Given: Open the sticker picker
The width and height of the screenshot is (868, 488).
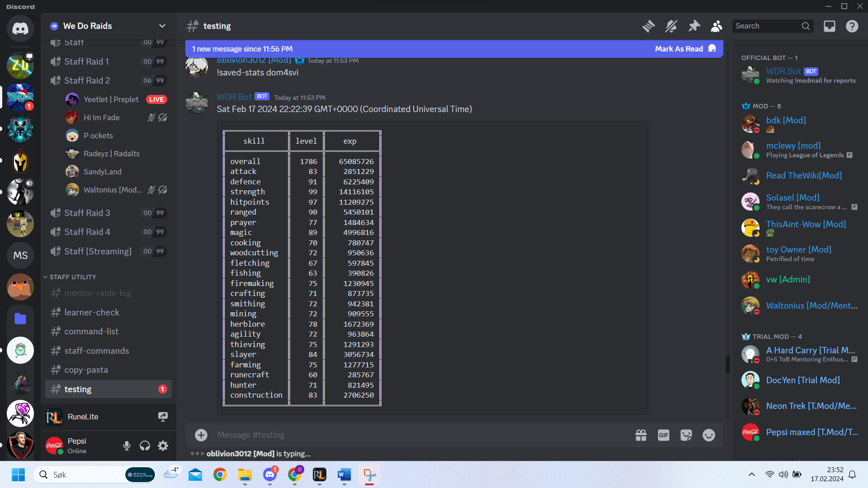Looking at the screenshot, I should (686, 435).
